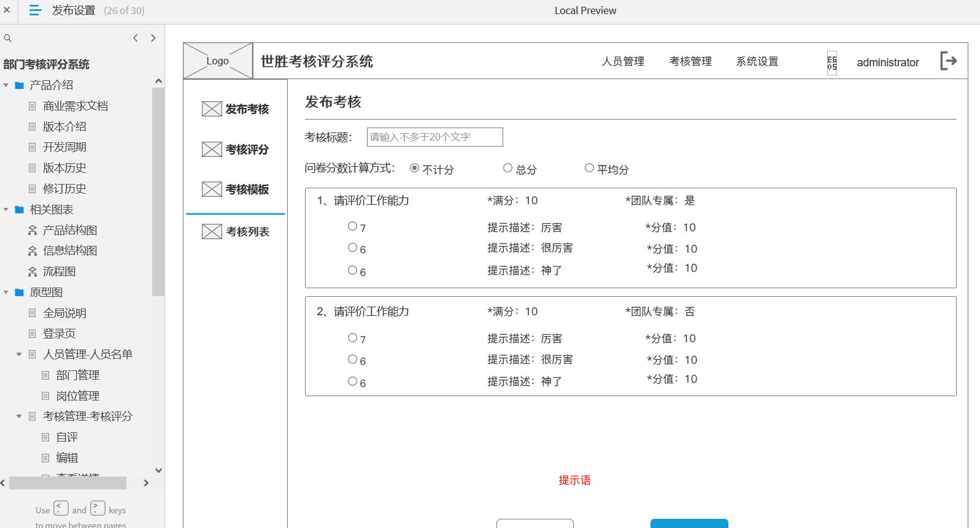Screen dimensions: 980x528
Task: Click page icon next to 全局说明
Action: tap(33, 313)
